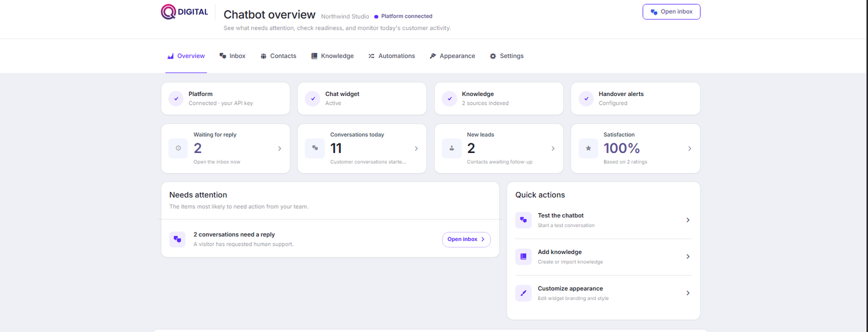Click the Contacts tab people icon
The width and height of the screenshot is (868, 332).
[264, 56]
